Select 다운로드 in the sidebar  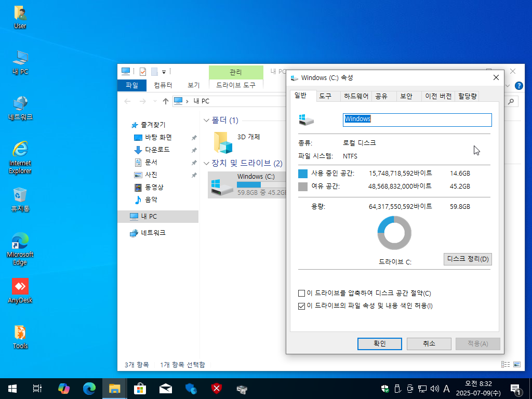coord(158,150)
